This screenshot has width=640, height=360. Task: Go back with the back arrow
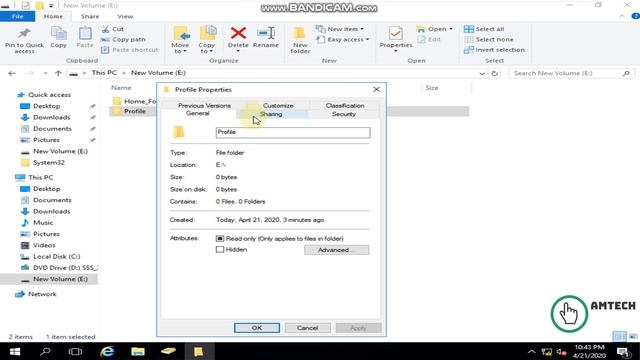(12, 73)
